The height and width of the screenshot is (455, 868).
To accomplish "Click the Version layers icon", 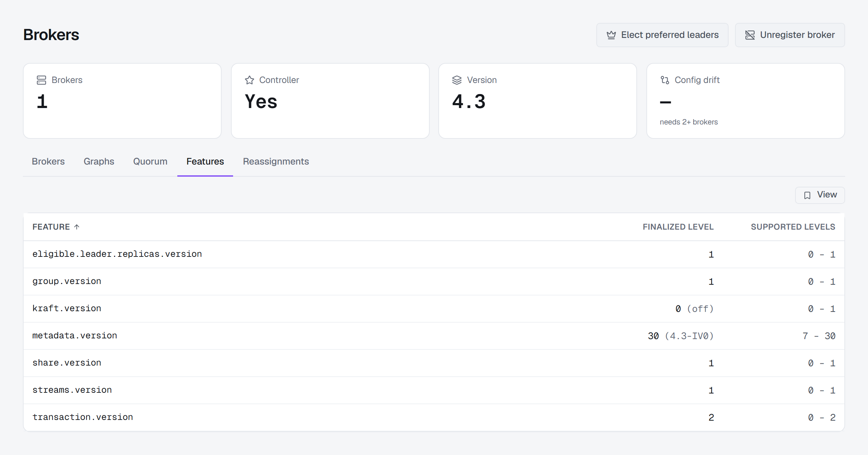I will click(x=457, y=80).
